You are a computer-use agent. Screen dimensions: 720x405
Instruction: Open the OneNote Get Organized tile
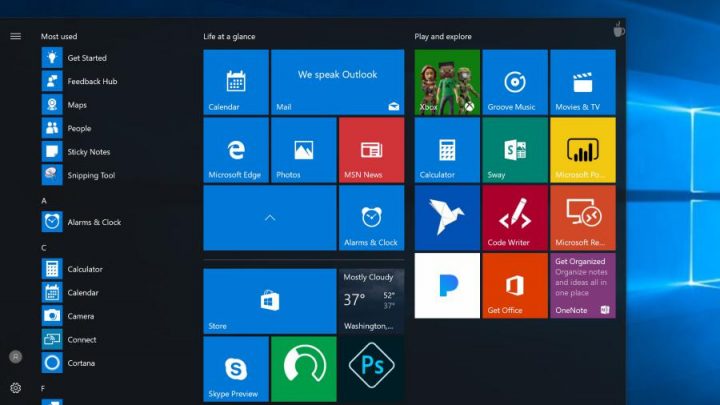(x=583, y=286)
